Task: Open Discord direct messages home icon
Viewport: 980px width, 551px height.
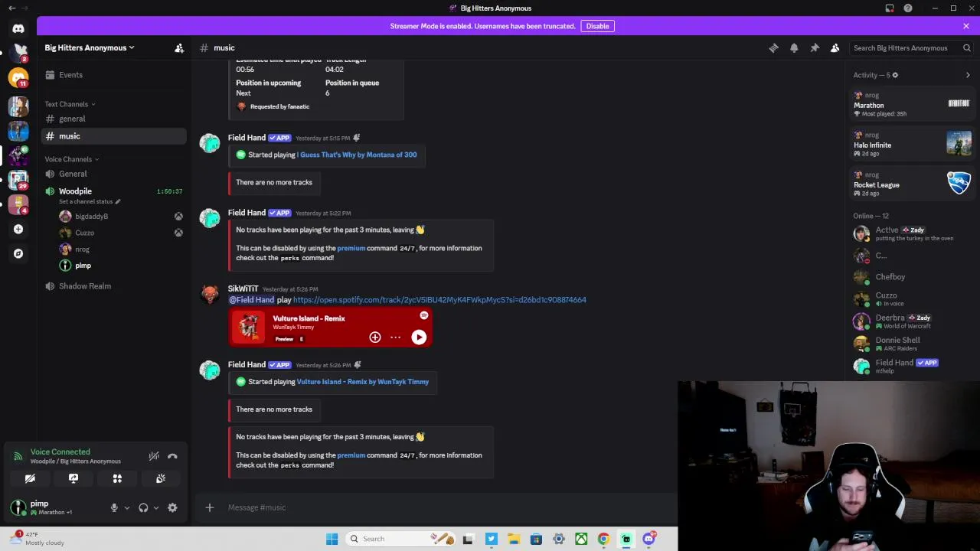Action: coord(18,28)
